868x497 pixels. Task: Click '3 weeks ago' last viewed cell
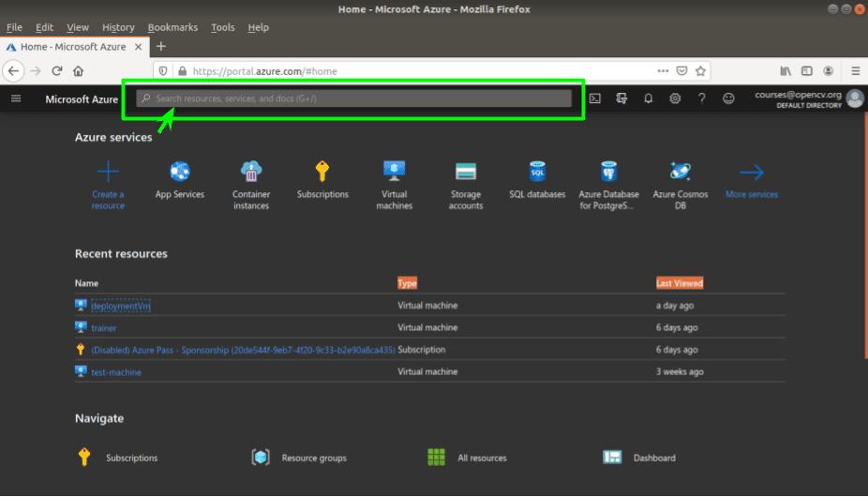(x=680, y=371)
